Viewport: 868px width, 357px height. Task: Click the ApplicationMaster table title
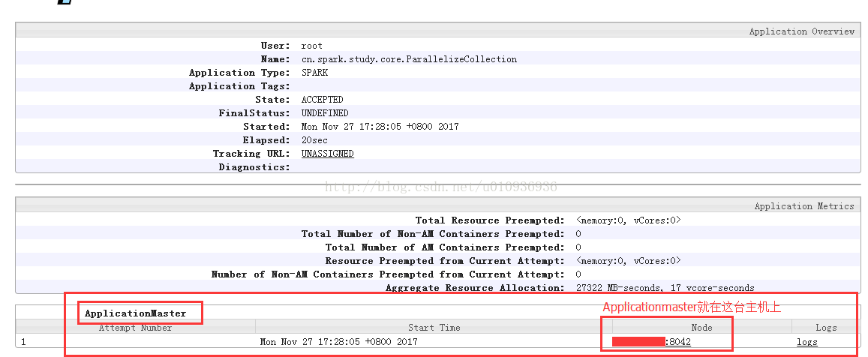click(136, 313)
